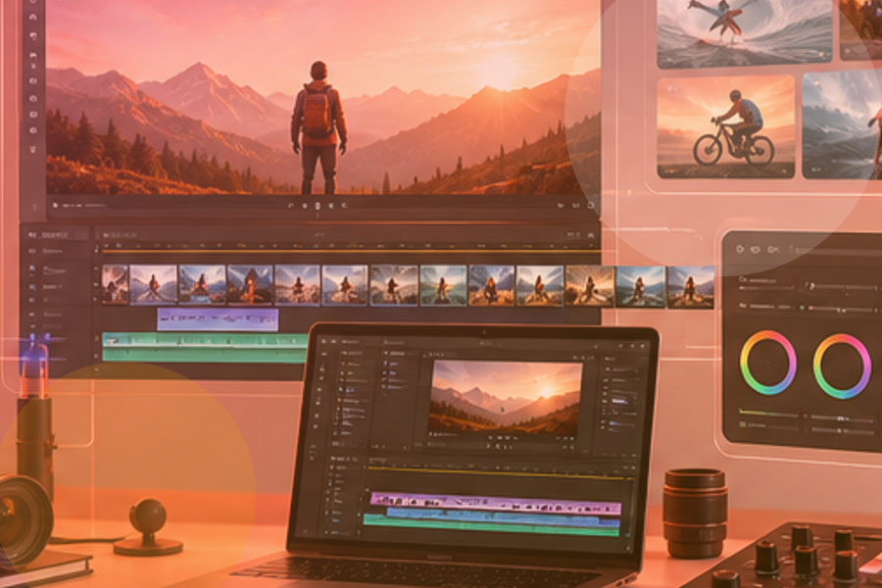
Task: Select the green clip on the laptop timeline
Action: pyautogui.click(x=492, y=525)
